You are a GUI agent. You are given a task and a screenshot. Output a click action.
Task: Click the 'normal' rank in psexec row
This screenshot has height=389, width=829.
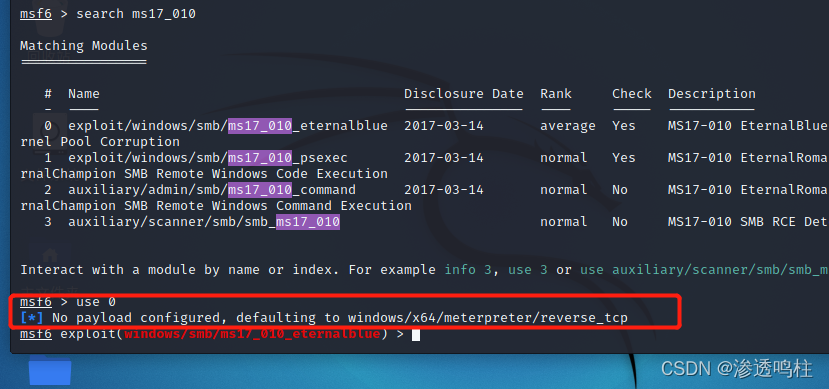tap(564, 158)
